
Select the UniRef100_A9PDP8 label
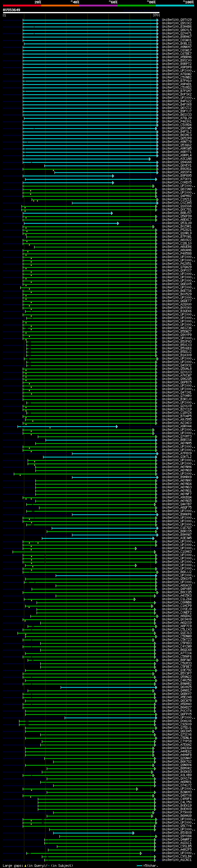177,67
